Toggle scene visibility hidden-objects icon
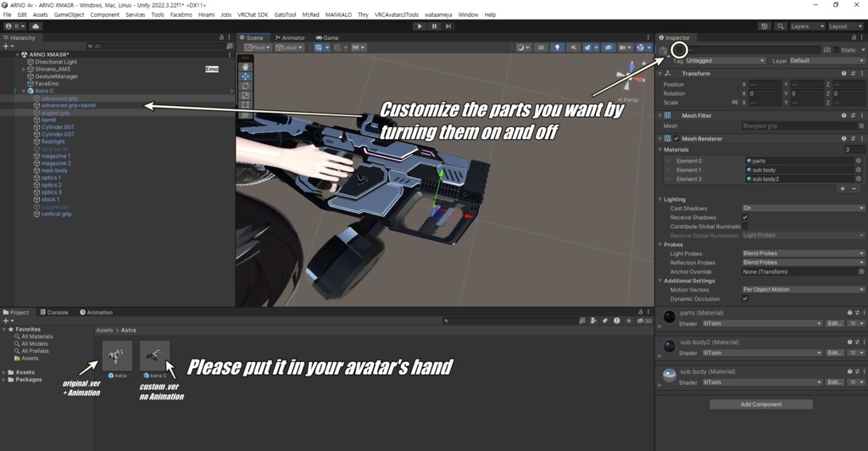The width and height of the screenshot is (868, 451). click(609, 47)
